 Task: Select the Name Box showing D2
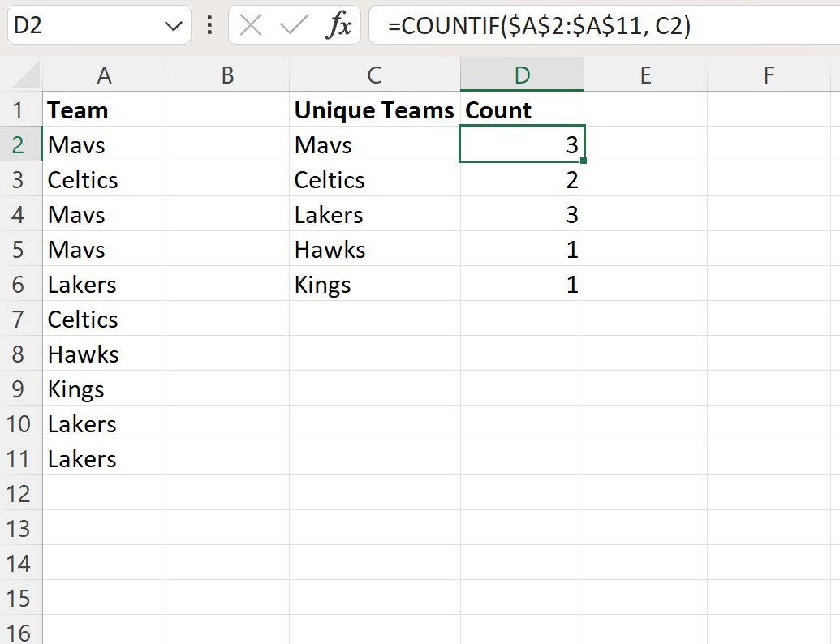[89, 24]
